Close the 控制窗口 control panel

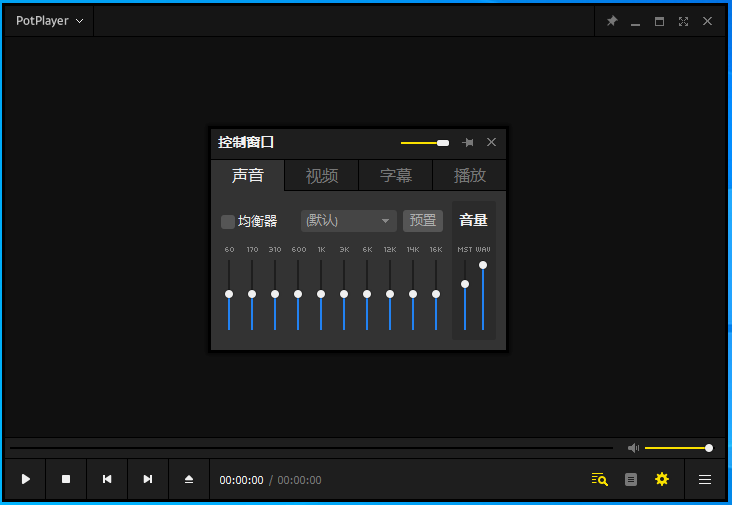[x=491, y=142]
